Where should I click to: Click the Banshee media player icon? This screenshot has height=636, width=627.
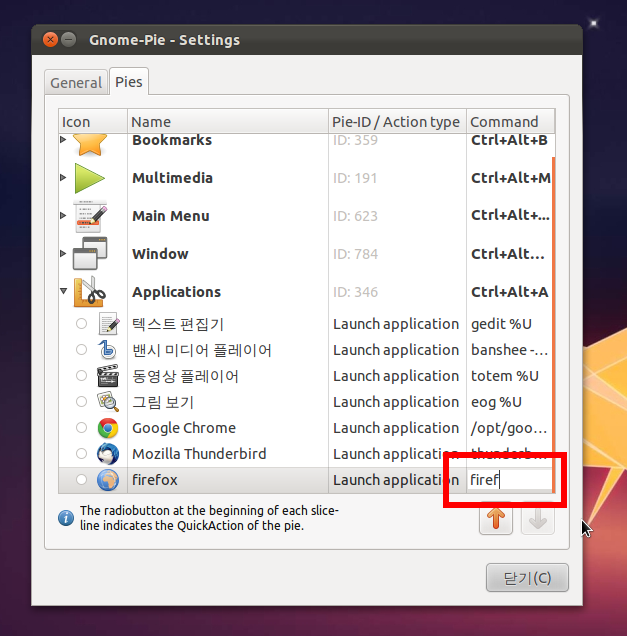pyautogui.click(x=108, y=350)
